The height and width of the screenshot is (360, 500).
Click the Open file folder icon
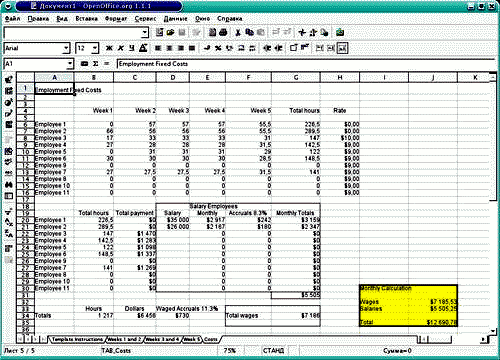point(171,32)
